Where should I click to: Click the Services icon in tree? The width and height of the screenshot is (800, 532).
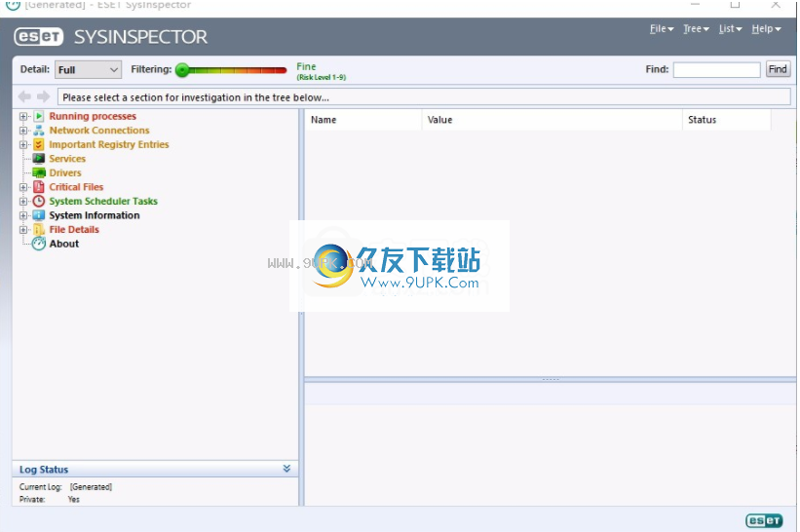coord(39,159)
